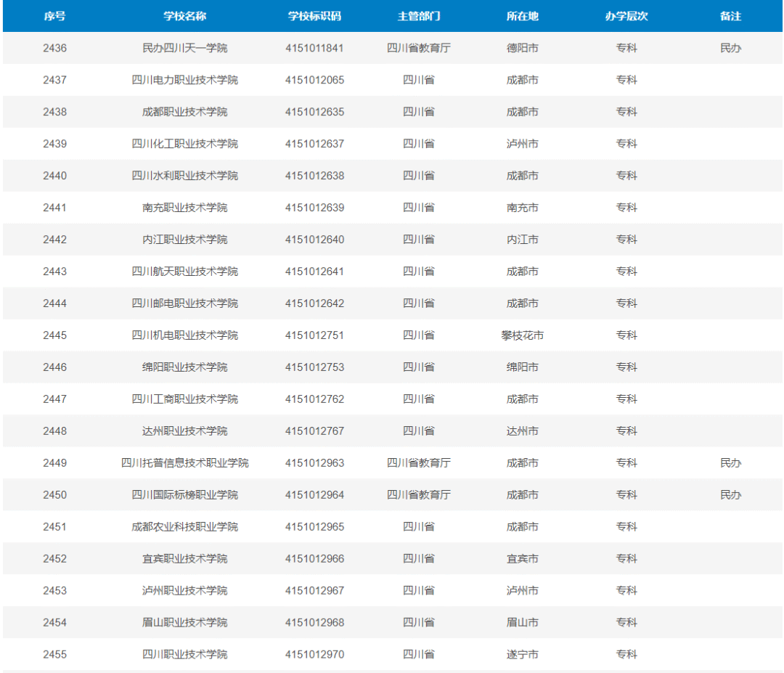Click school code 4151012970
Screen dimensions: 784x673
point(314,655)
